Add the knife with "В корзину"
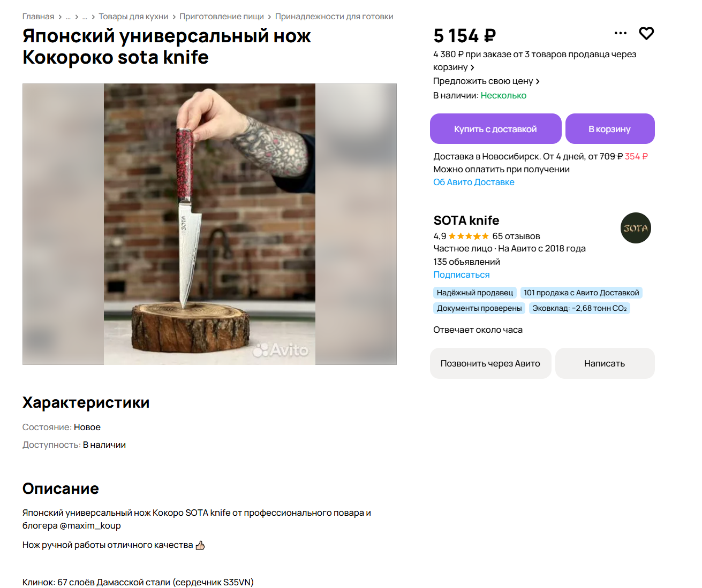Screen dimensions: 702x588 point(609,129)
